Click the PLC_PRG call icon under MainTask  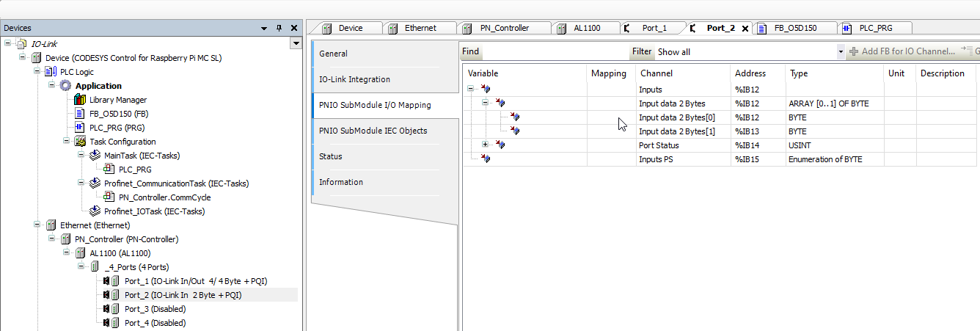[109, 170]
